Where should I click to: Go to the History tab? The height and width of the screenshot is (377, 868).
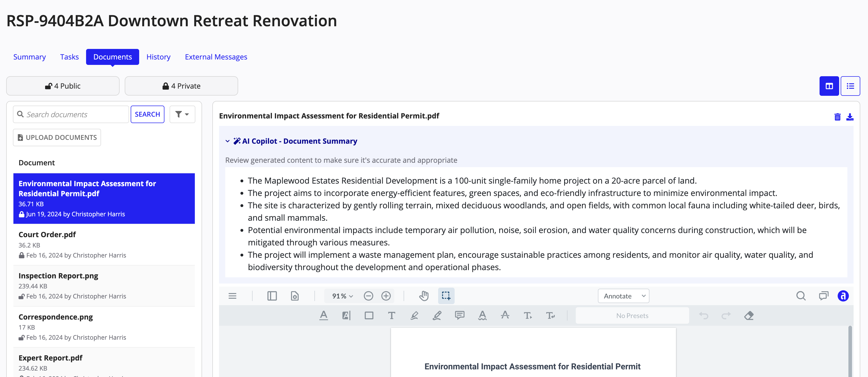158,57
